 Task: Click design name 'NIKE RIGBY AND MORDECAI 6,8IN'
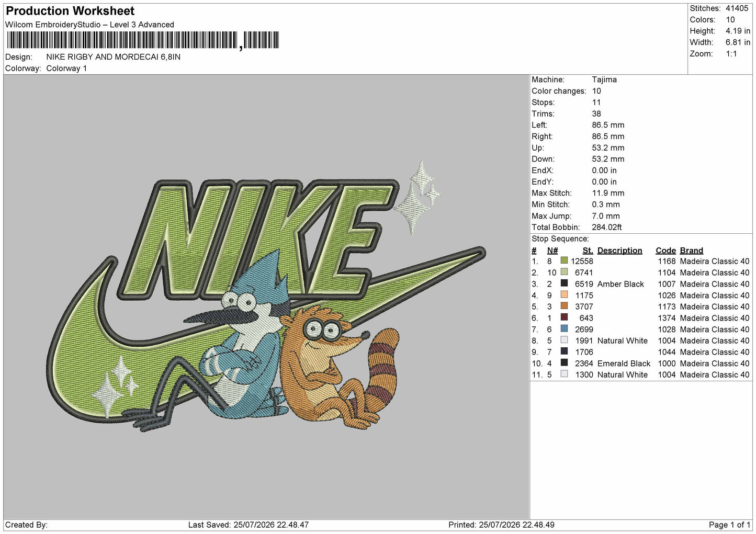tap(113, 57)
